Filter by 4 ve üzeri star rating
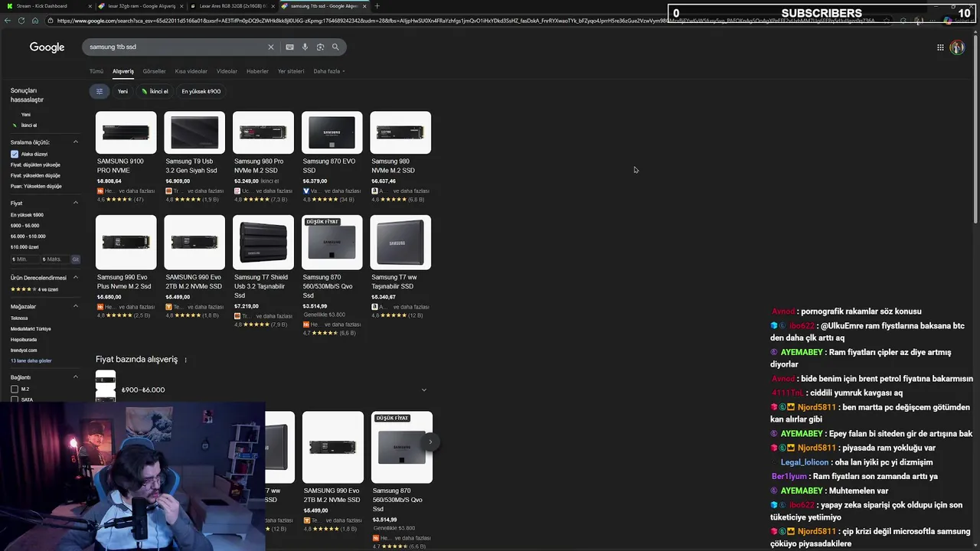The width and height of the screenshot is (980, 551). pyautogui.click(x=34, y=289)
